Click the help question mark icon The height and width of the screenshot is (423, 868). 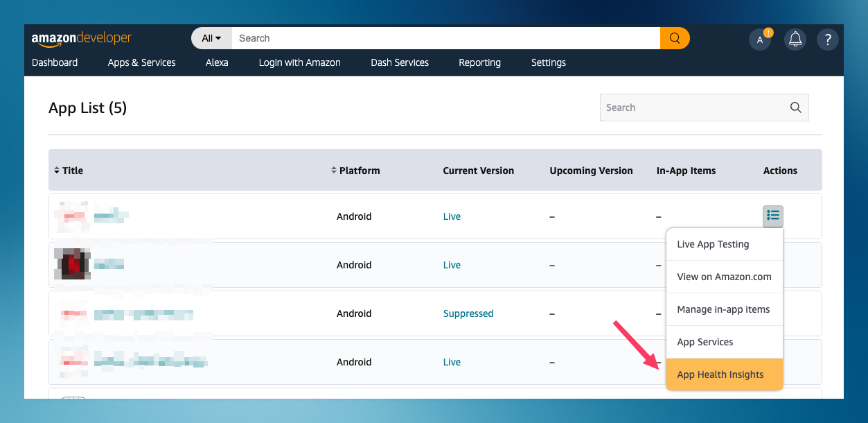827,39
